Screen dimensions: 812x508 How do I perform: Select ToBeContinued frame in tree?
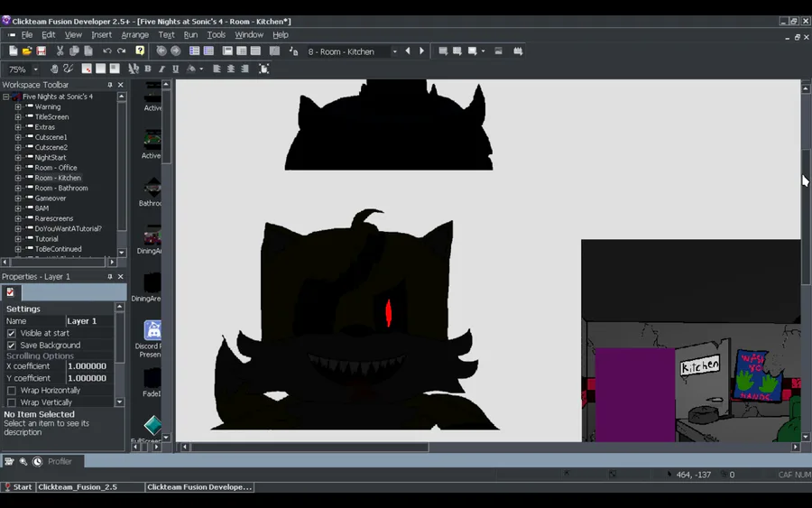(x=58, y=248)
